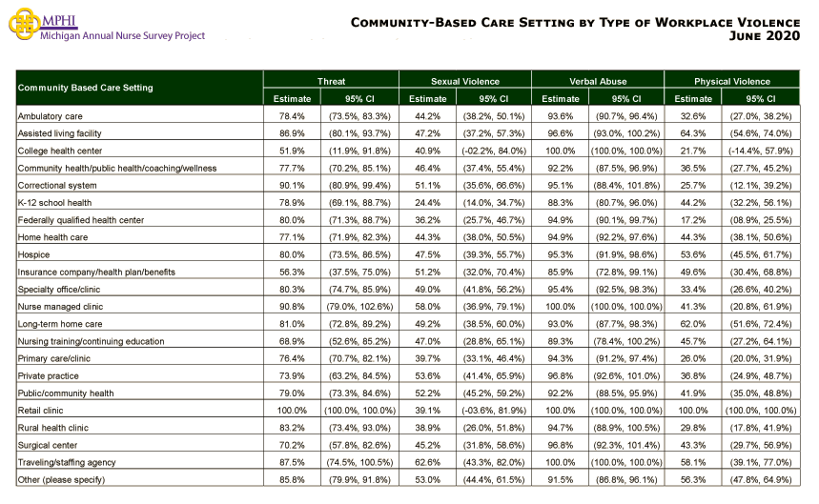819x504 pixels.
Task: Click Nursing training Verbal Abuse estimate 89.3%
Action: coord(561,341)
